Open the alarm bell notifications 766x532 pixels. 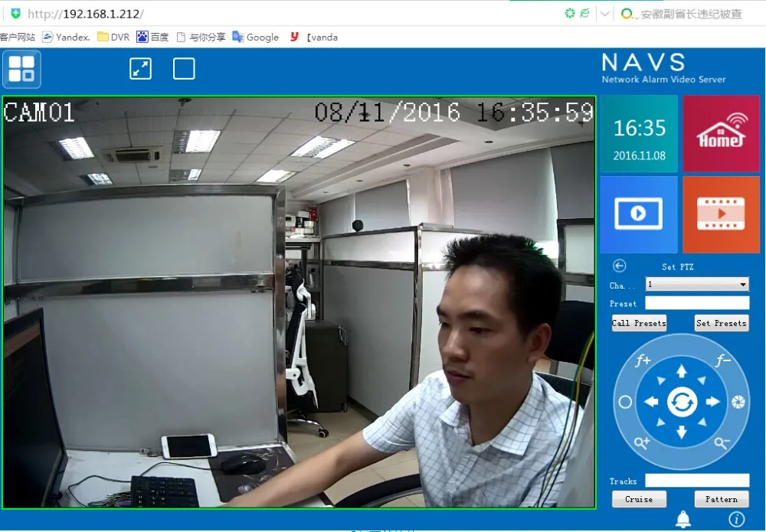click(x=683, y=520)
